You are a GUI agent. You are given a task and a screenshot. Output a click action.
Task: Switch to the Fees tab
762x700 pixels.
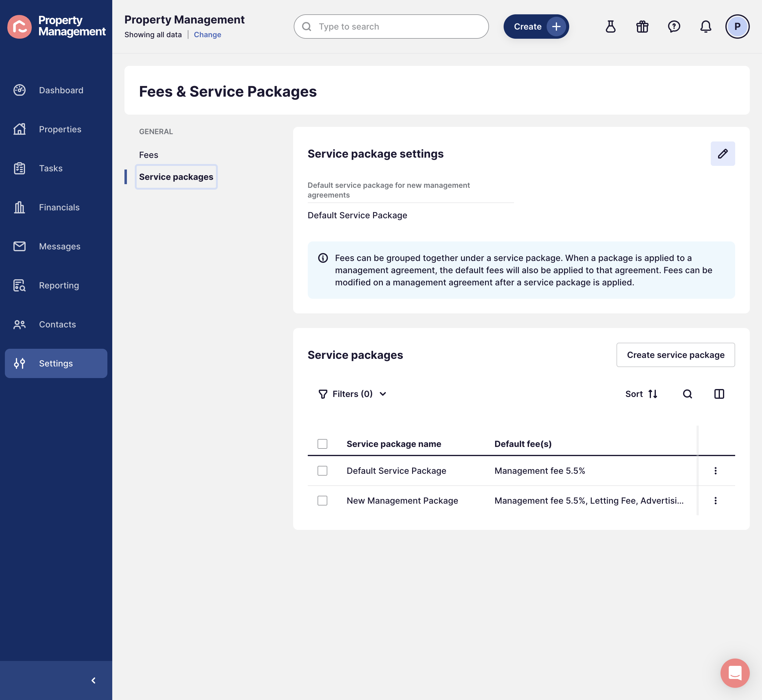pyautogui.click(x=149, y=155)
